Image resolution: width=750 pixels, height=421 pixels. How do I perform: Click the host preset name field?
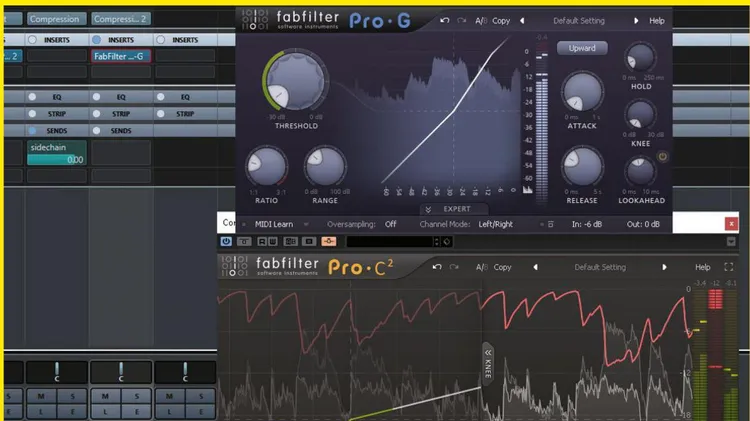coord(389,242)
